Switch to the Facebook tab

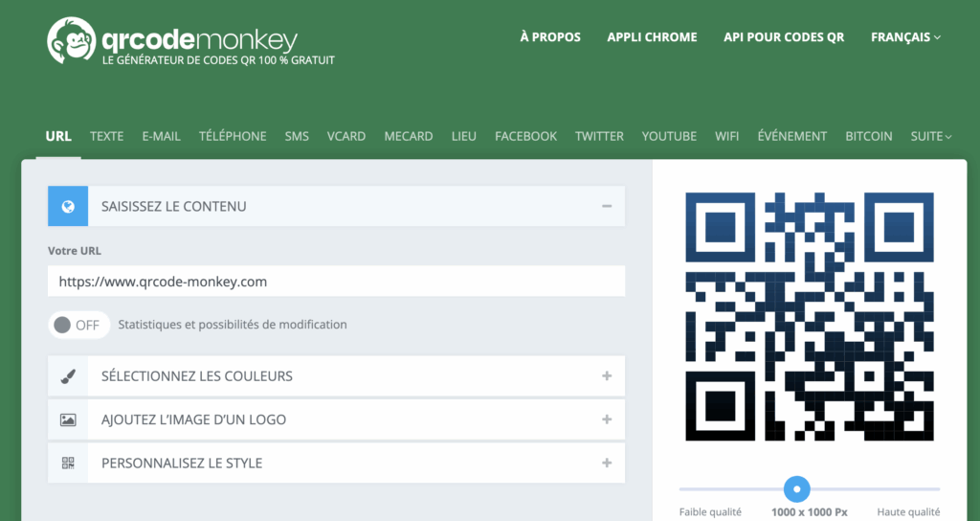[x=525, y=136]
